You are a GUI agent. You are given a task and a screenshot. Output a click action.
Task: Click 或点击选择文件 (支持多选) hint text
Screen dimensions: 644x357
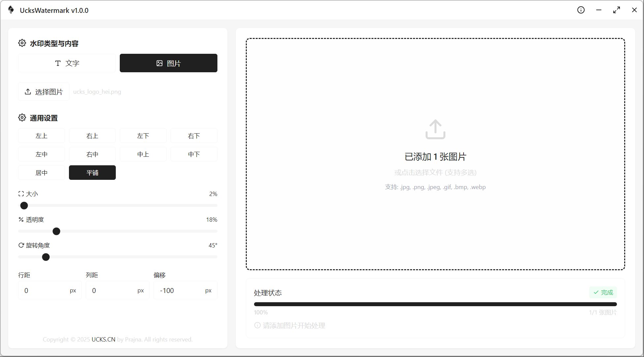[x=435, y=173]
